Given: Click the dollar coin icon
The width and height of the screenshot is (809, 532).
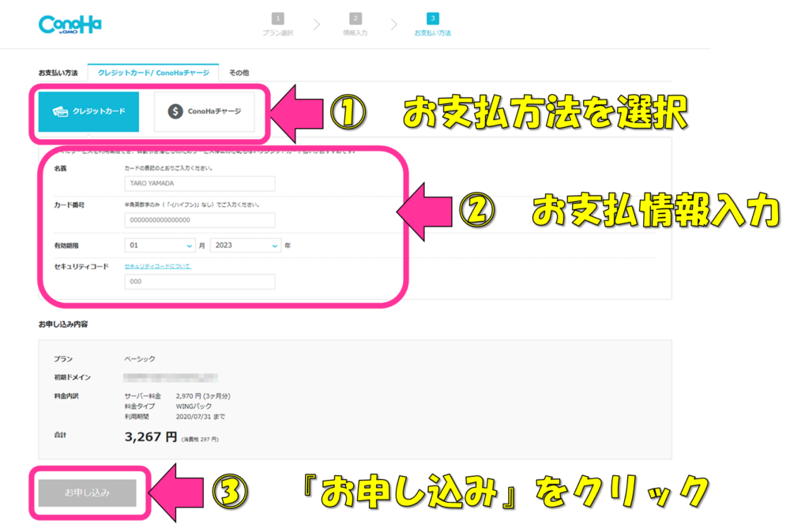Looking at the screenshot, I should point(175,111).
